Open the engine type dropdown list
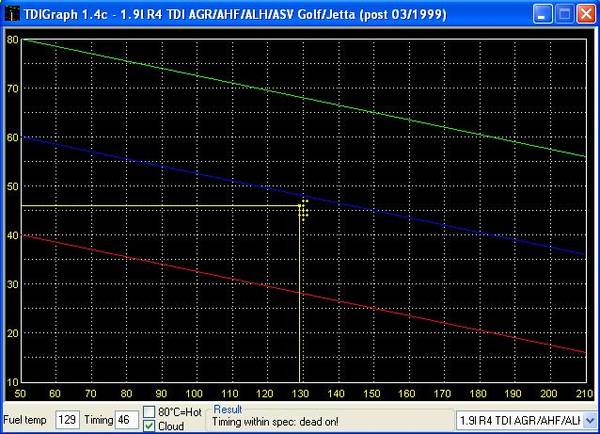Screen dimensions: 600x434 coord(588,420)
